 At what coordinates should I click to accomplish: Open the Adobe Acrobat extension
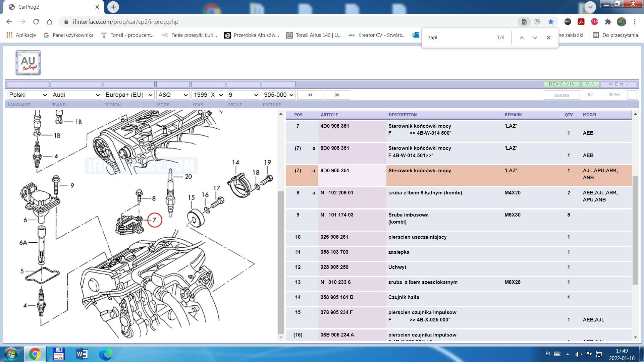point(581,22)
